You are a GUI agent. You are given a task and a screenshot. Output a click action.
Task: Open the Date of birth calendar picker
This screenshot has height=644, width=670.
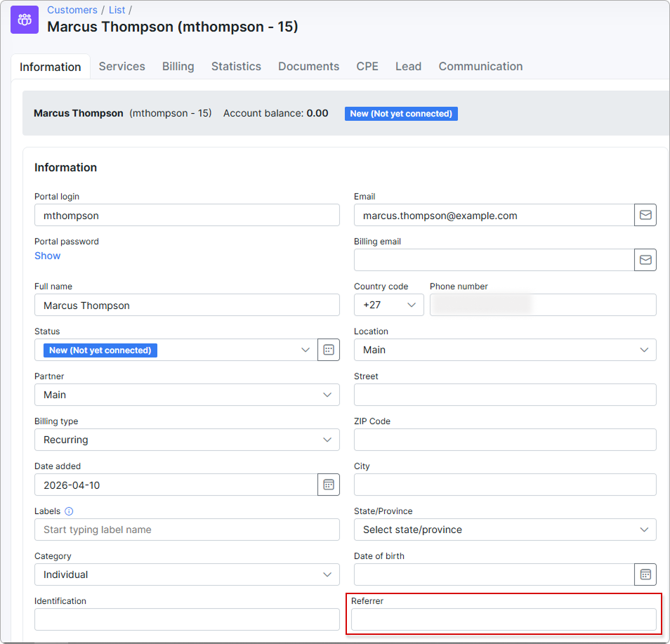[645, 574]
